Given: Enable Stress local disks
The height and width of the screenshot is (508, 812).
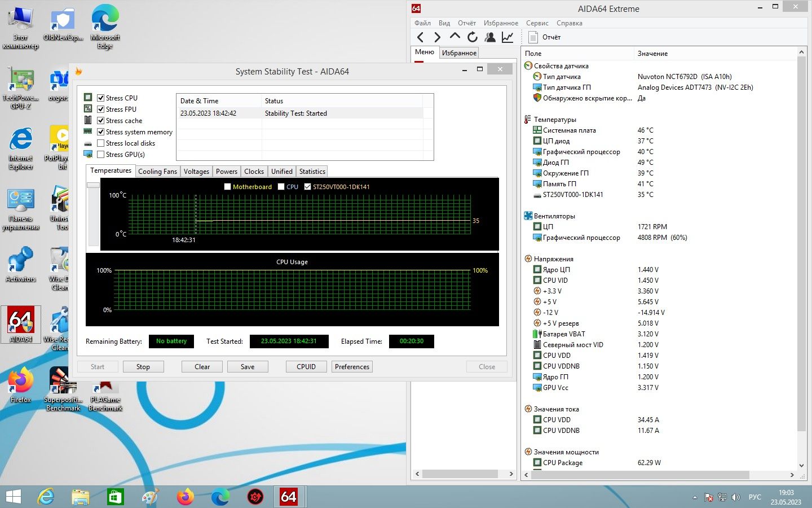Looking at the screenshot, I should click(x=100, y=143).
